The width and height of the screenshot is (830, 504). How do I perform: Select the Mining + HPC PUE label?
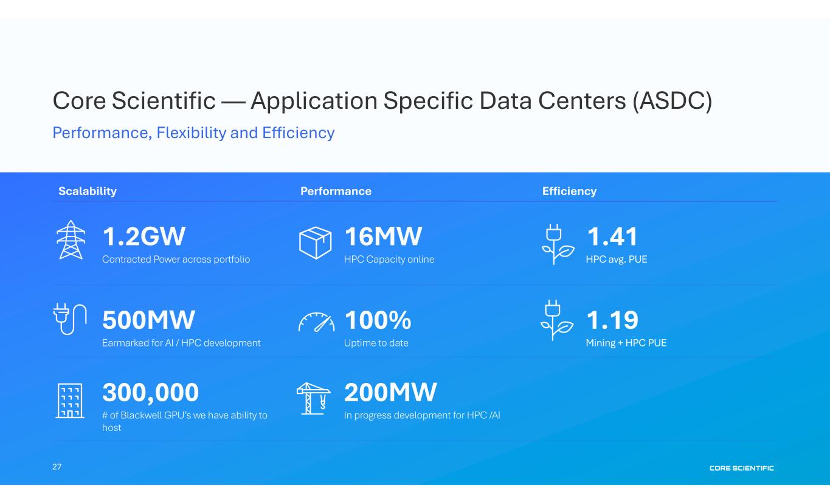pyautogui.click(x=626, y=343)
